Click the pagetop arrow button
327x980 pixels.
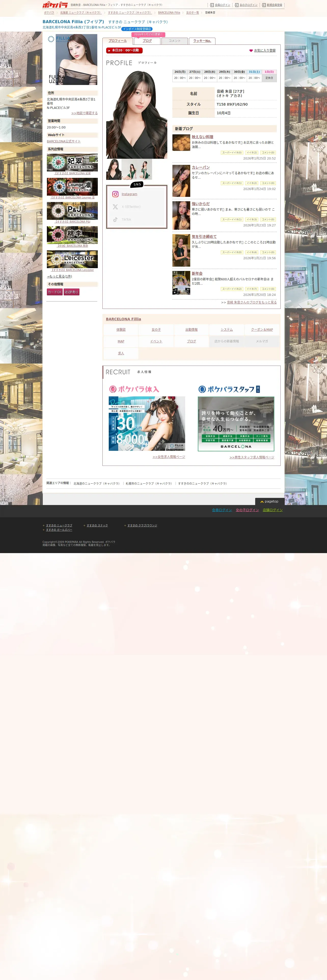[270, 501]
